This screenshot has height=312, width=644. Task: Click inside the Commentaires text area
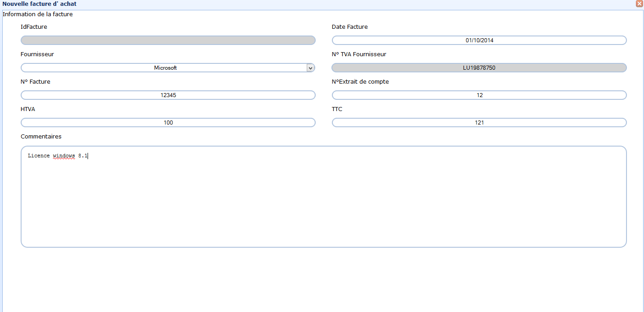[x=323, y=202]
